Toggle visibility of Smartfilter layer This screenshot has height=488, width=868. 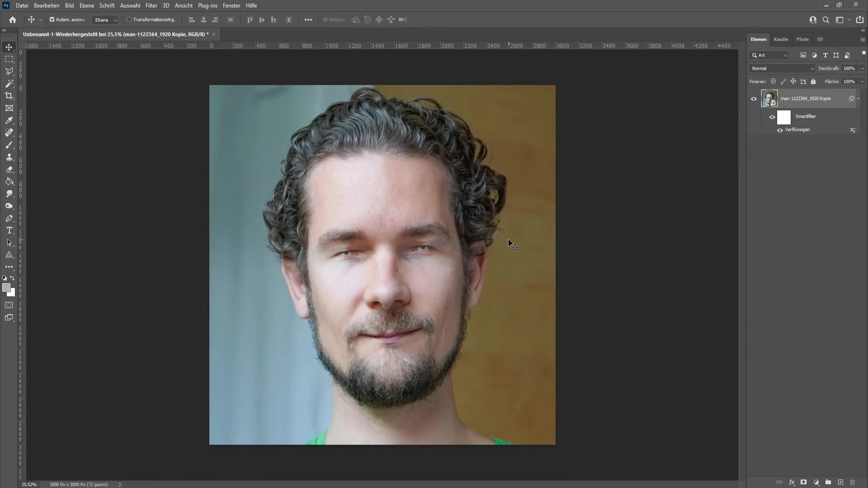[773, 116]
